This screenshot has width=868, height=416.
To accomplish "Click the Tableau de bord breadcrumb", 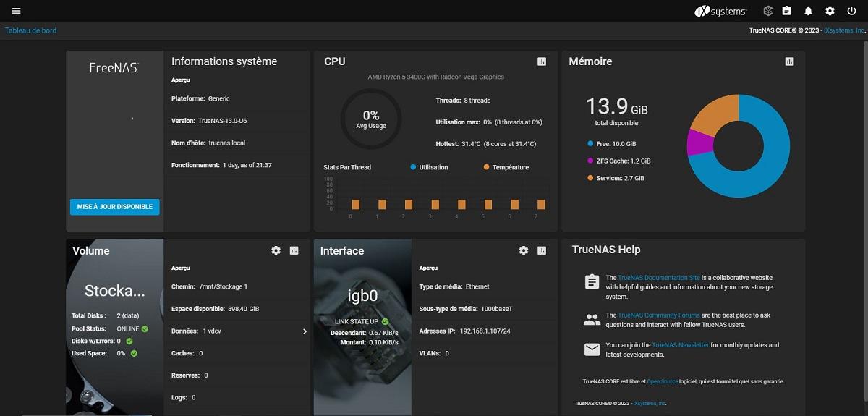I will 30,30.
